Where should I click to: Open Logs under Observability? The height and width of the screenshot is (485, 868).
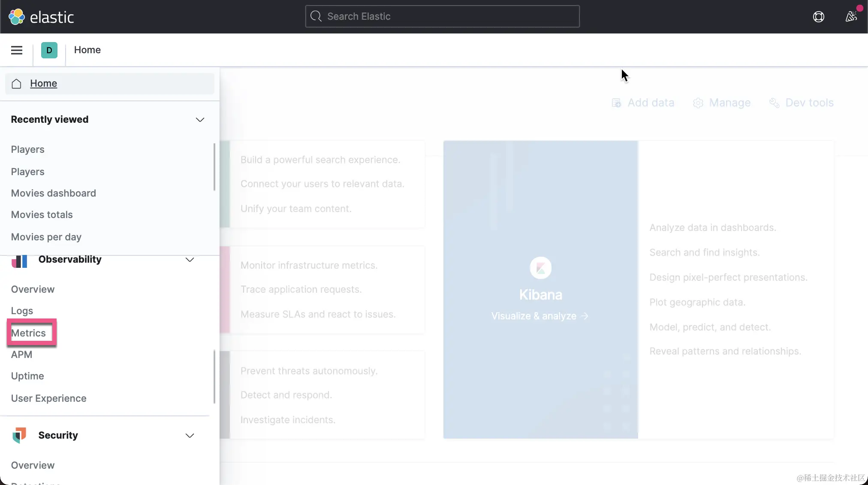22,311
